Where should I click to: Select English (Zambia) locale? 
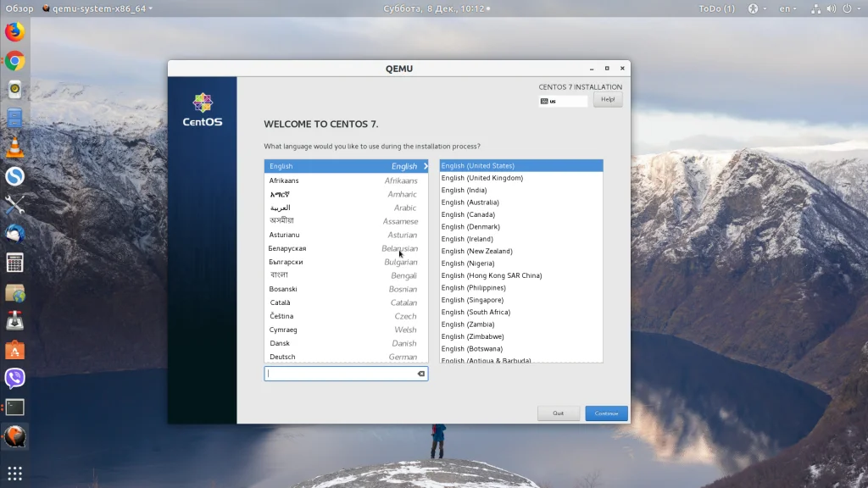(x=521, y=324)
